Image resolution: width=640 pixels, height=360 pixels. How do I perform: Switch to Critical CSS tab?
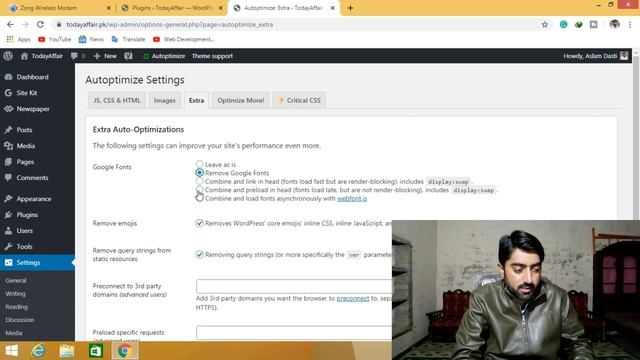299,100
